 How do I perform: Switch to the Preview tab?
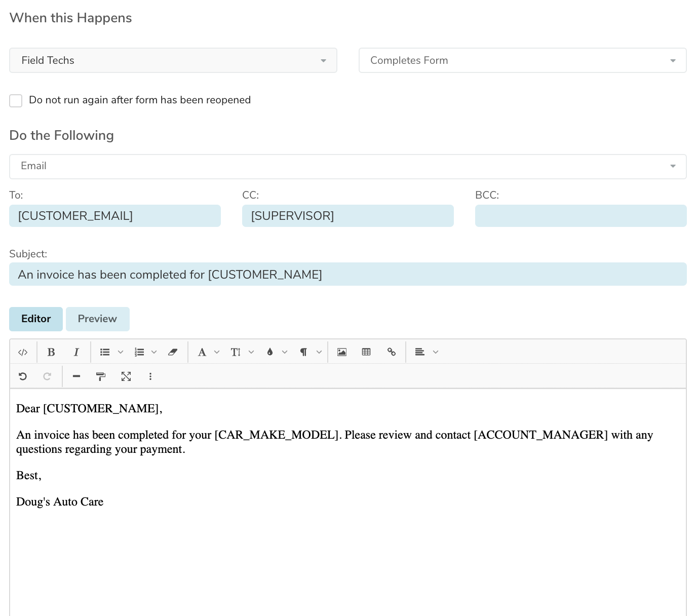point(97,319)
